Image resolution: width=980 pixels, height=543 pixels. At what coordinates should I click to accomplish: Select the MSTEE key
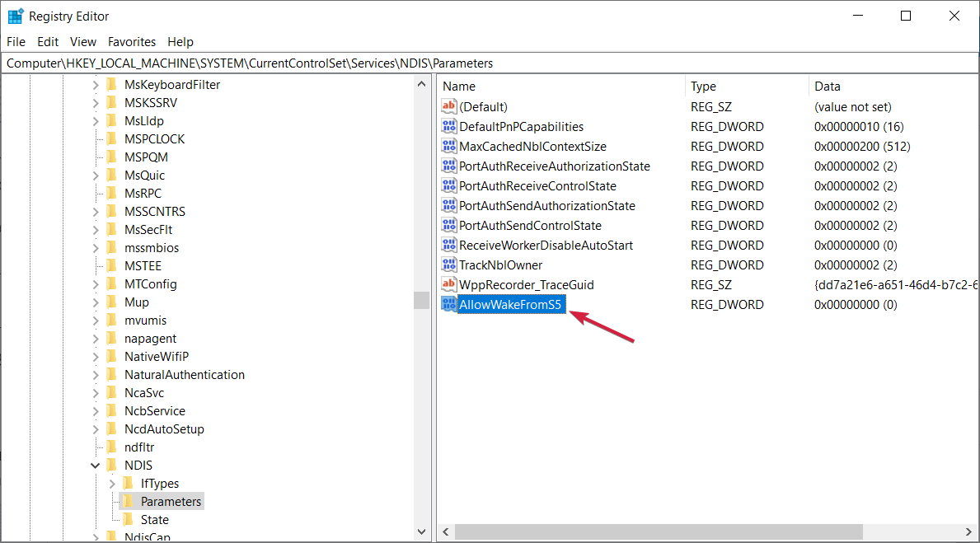coord(143,265)
